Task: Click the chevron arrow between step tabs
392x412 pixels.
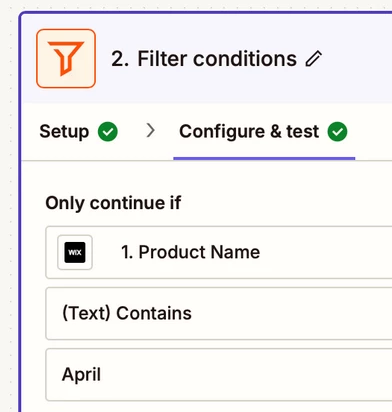Action: (151, 131)
